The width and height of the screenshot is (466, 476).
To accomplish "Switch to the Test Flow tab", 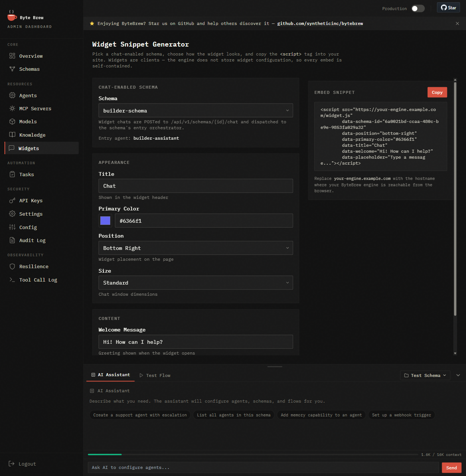I will click(155, 375).
